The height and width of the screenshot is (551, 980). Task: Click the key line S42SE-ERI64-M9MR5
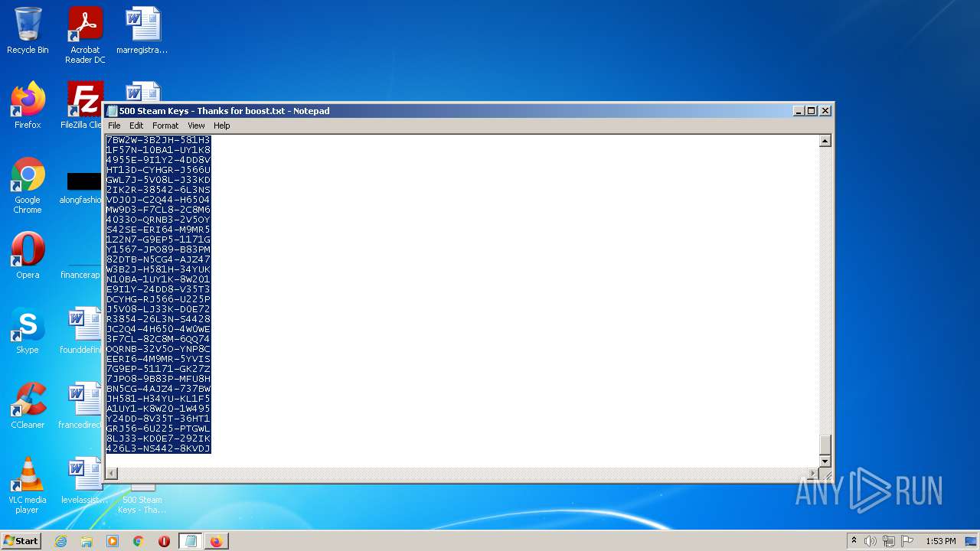pos(158,230)
